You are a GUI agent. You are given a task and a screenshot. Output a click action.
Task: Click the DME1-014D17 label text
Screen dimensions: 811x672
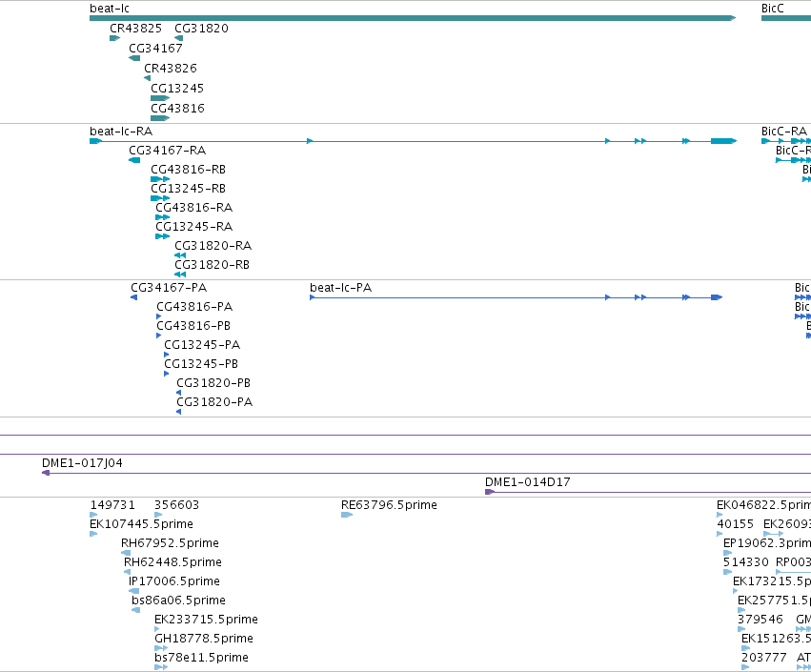tap(528, 482)
